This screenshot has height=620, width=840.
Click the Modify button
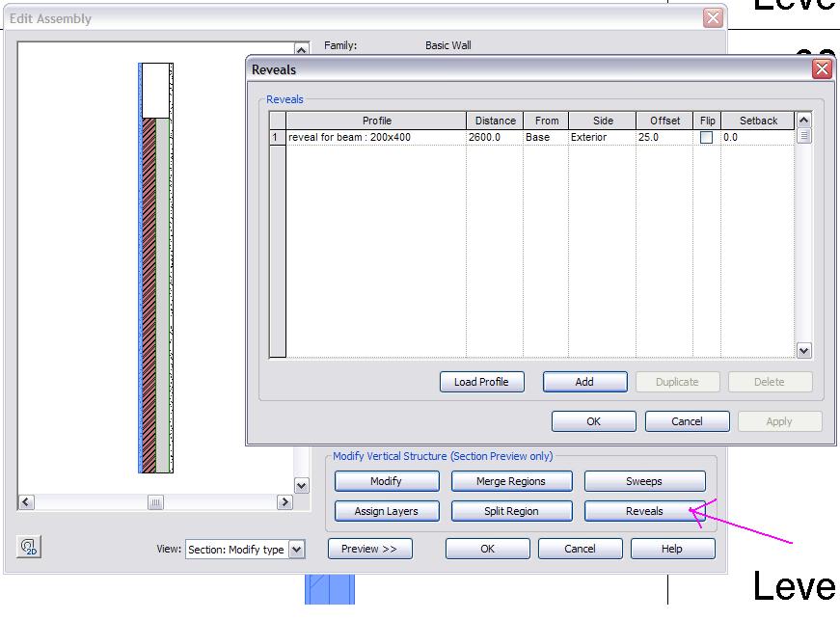coord(387,481)
